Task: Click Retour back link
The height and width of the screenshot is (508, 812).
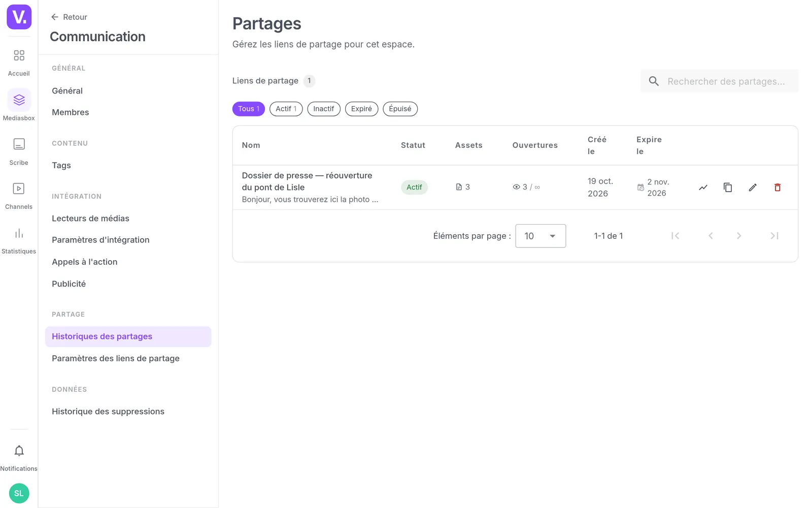Action: (x=69, y=17)
